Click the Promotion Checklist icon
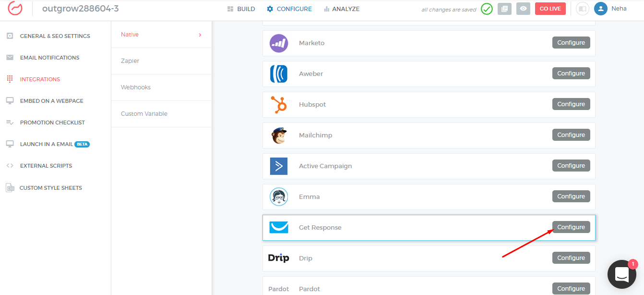The height and width of the screenshot is (295, 644). (x=10, y=123)
